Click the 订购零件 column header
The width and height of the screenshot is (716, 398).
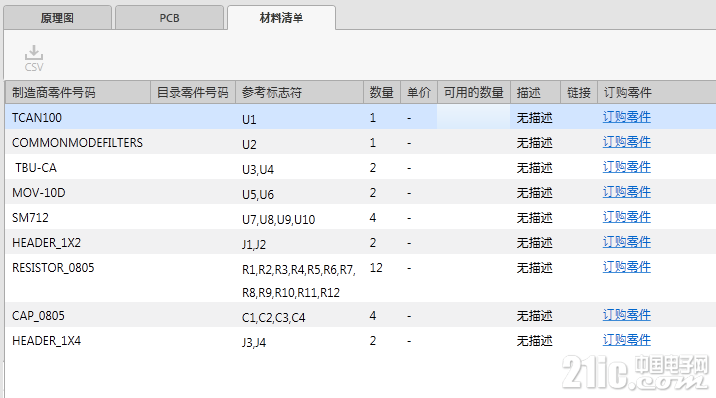point(657,93)
